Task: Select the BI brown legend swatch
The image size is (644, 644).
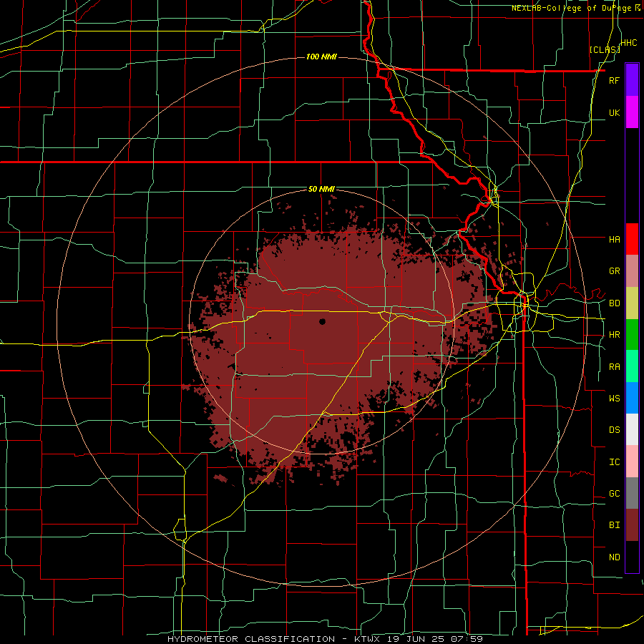Action: (632, 525)
